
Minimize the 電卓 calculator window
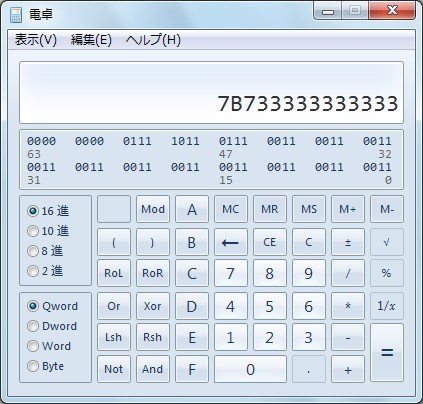[328, 11]
